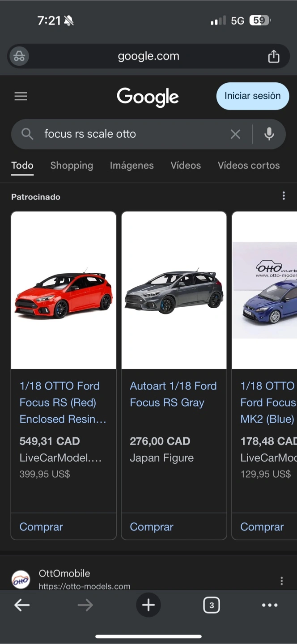Tap the red Ford Focus RS thumbnail

64,291
